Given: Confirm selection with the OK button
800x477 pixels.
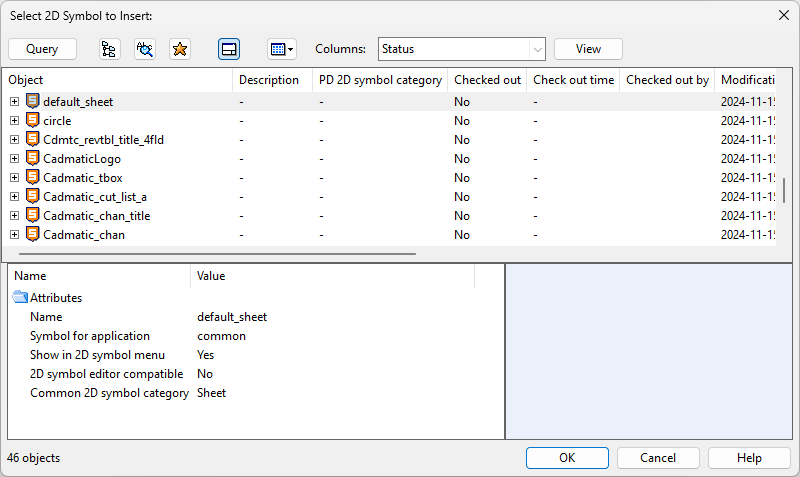Looking at the screenshot, I should [567, 457].
